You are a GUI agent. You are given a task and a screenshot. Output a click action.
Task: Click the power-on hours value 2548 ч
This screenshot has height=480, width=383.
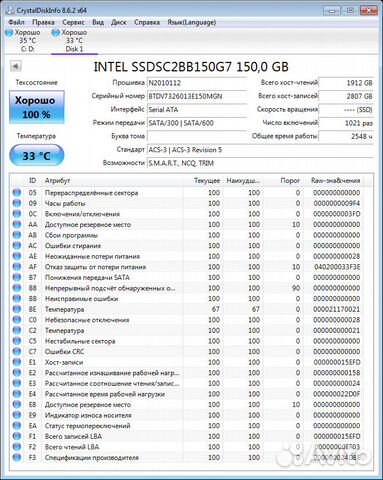coord(346,136)
